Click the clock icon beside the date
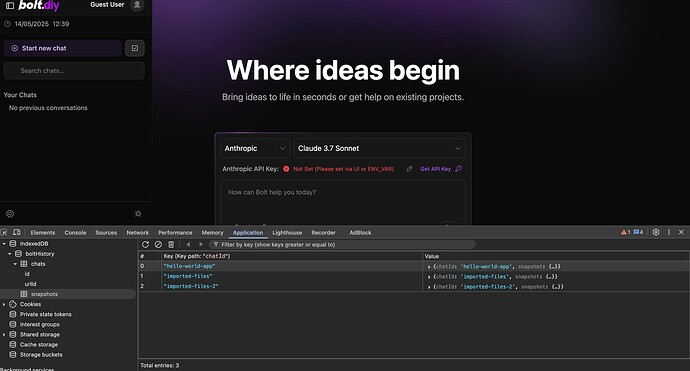 [x=7, y=24]
